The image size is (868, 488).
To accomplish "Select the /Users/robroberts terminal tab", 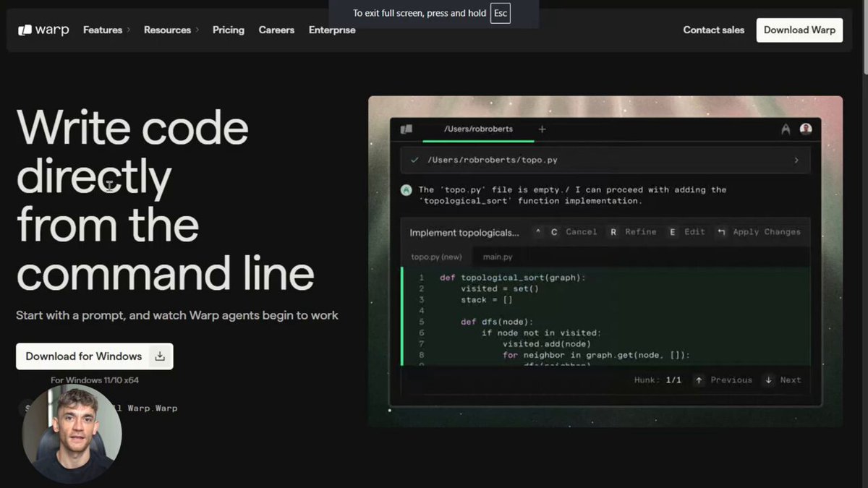I will pyautogui.click(x=478, y=129).
